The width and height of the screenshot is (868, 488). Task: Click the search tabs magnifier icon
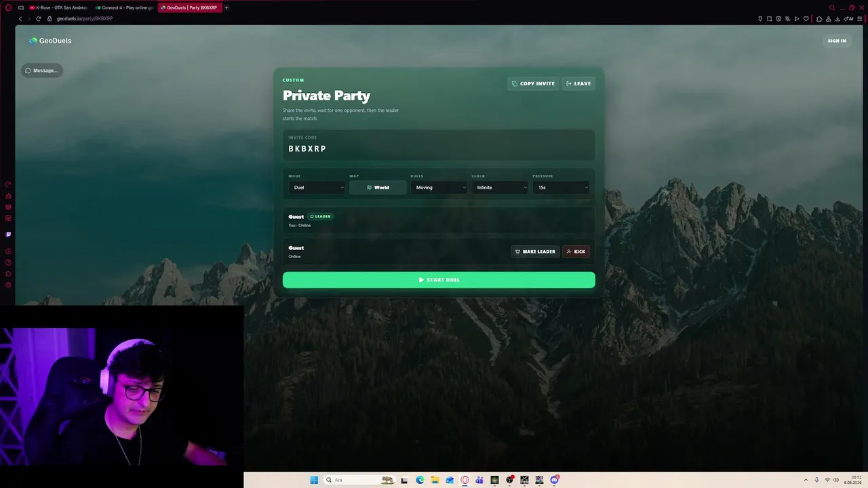tap(832, 7)
